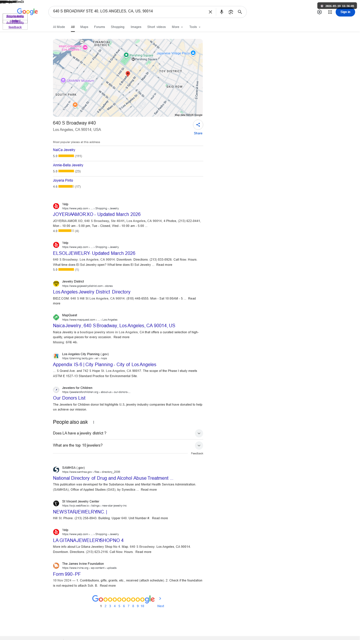Click the GRAMMY Museum marker on map

63,80
